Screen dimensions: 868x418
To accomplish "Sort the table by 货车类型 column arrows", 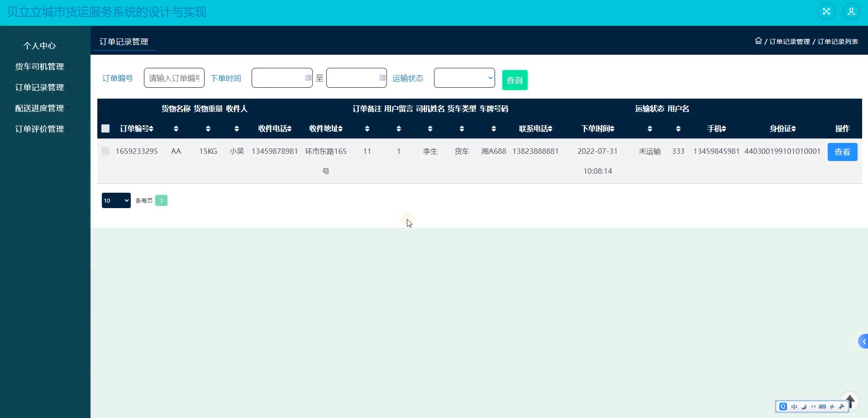I will coord(462,129).
